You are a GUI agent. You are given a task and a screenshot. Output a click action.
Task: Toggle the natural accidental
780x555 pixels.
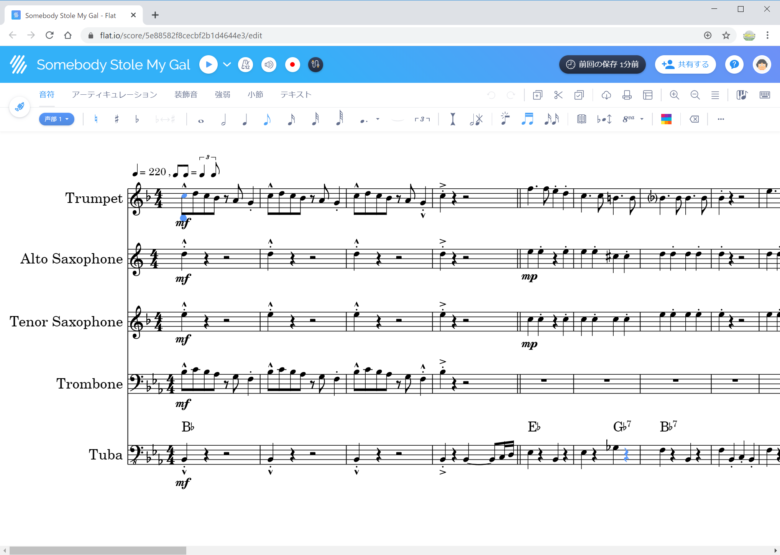tap(96, 119)
